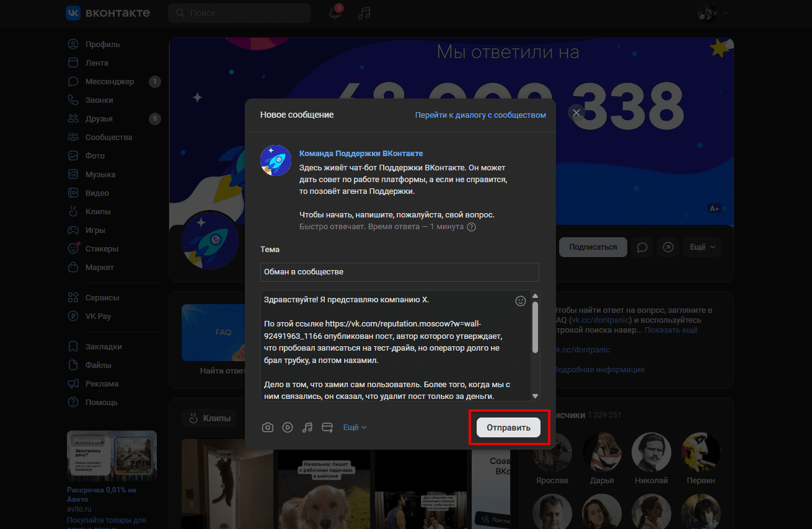Follow Перейти к диалогу с сообществом link
This screenshot has height=529, width=812.
point(480,115)
